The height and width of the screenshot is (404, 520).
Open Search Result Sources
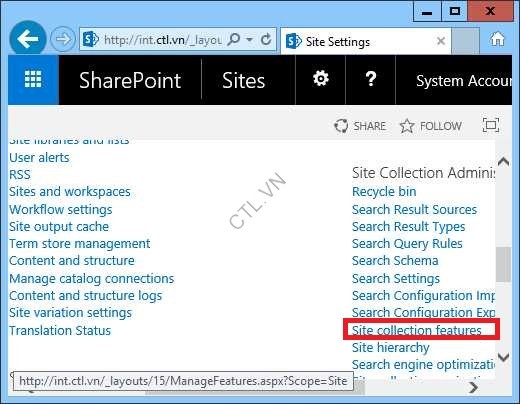[414, 210]
